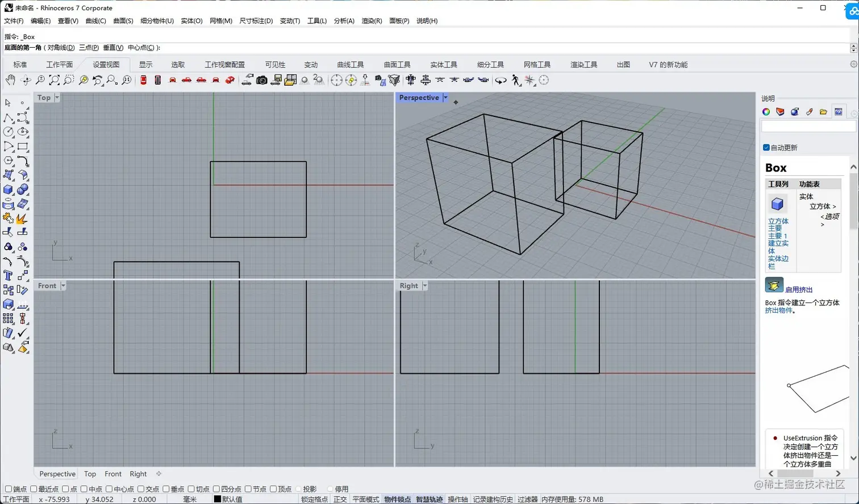Click the Join puzzle-piece icon
The image size is (859, 504).
tap(8, 219)
